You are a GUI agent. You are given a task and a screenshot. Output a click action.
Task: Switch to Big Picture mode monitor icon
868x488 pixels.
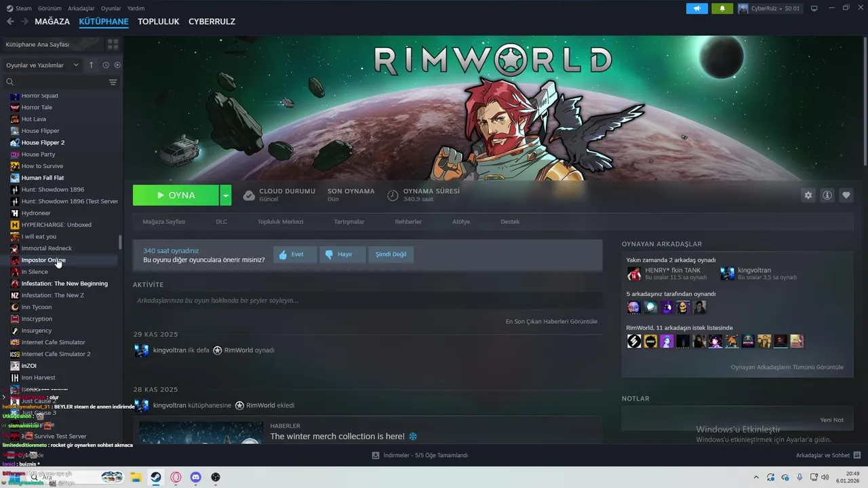(814, 8)
